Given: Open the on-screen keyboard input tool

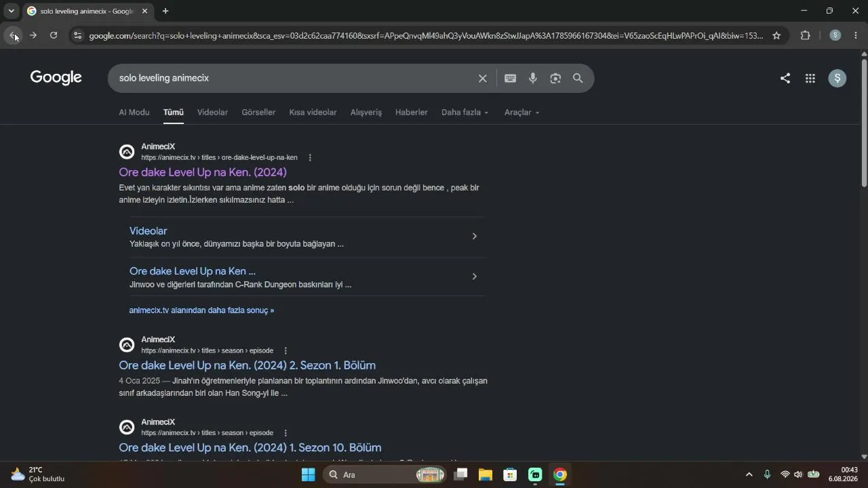Looking at the screenshot, I should tap(511, 79).
